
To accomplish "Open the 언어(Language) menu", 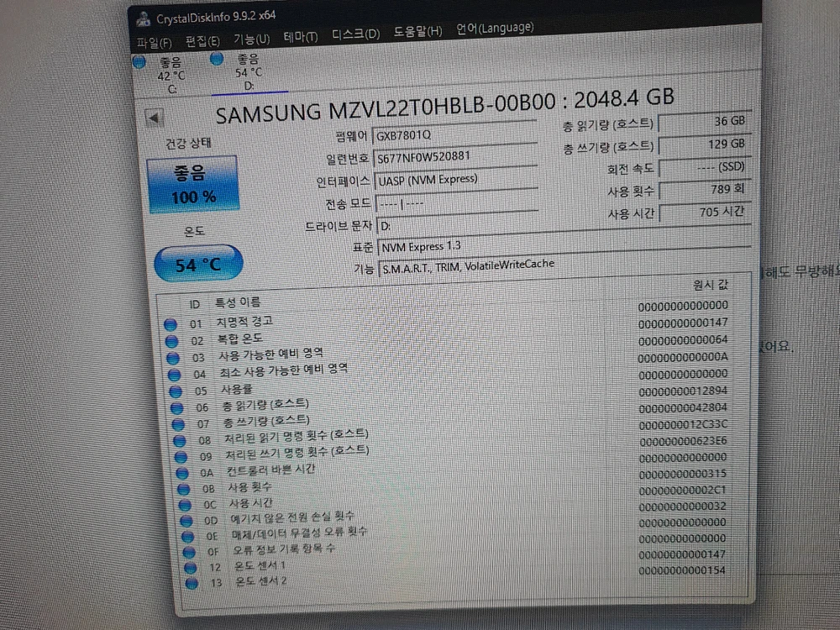I will 495,28.
